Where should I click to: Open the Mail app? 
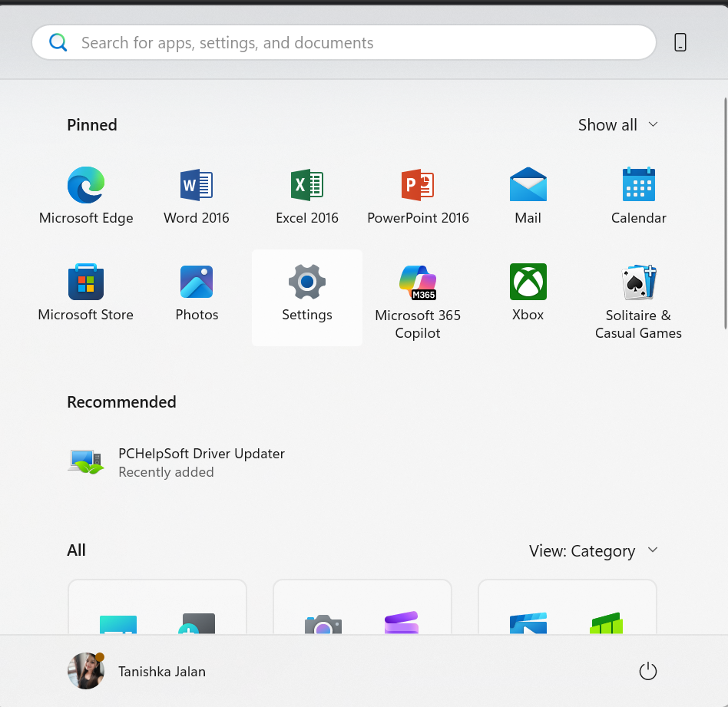528,196
